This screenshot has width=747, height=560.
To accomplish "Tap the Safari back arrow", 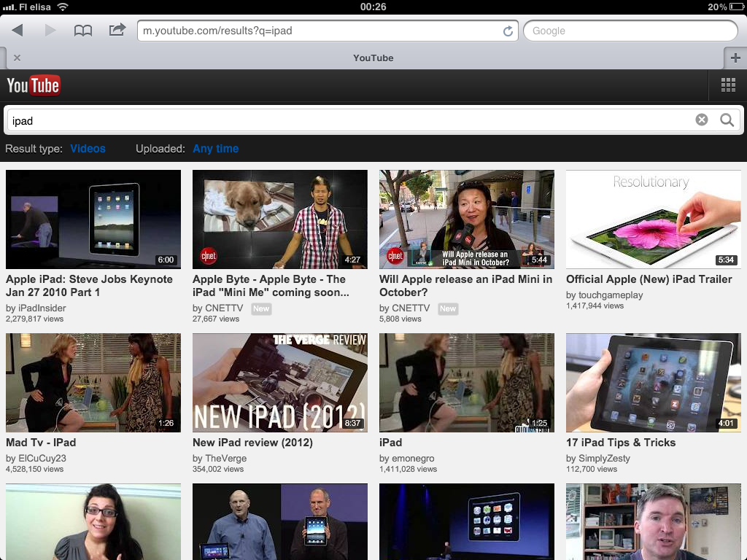I will tap(18, 31).
